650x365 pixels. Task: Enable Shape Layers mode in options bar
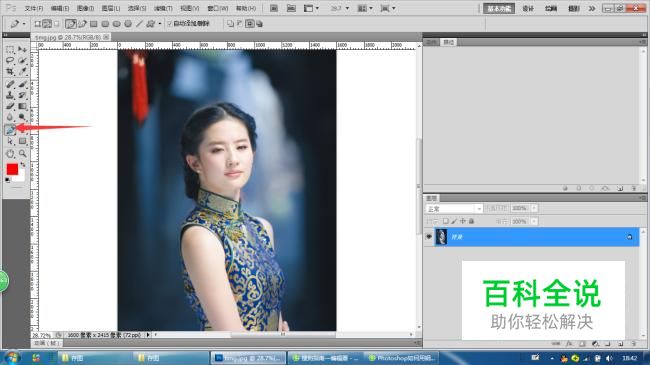coord(37,24)
